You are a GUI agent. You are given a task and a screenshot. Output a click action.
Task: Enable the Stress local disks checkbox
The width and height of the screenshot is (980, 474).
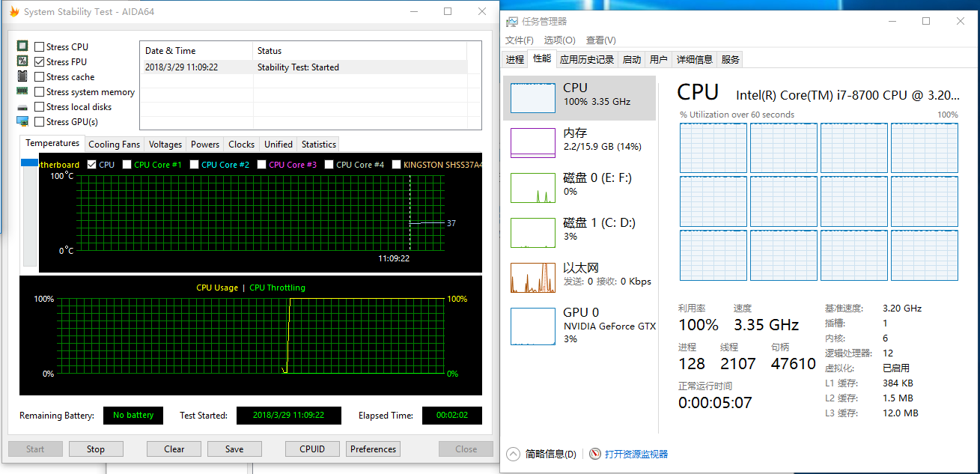coord(39,106)
